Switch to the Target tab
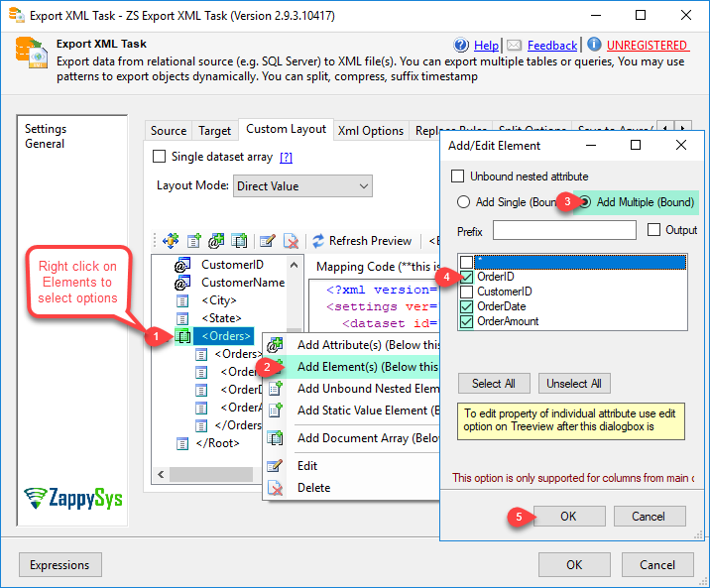 pos(214,131)
